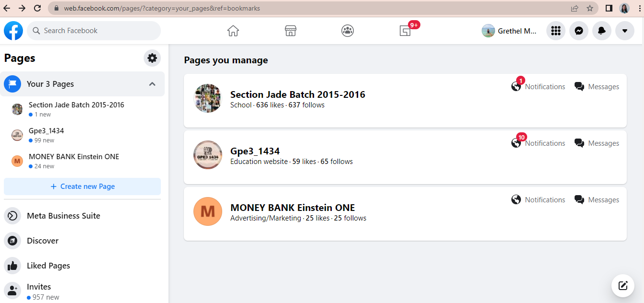Screen dimensions: 644x303
Task: Click '636 likes · 637 follows' text
Action: tap(290, 105)
